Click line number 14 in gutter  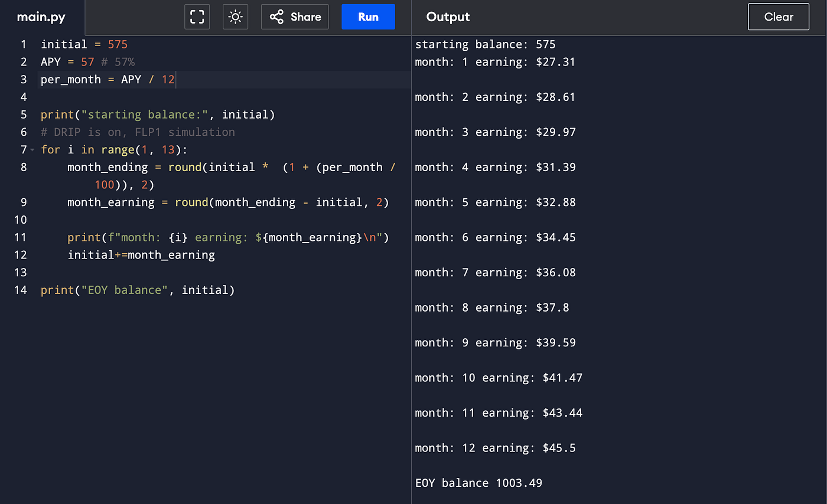20,290
